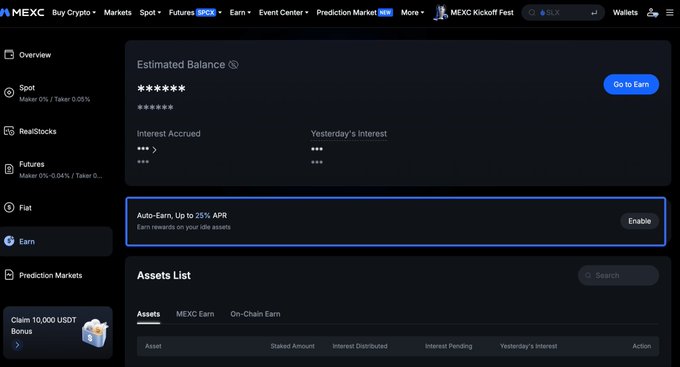The height and width of the screenshot is (367, 680).
Task: Expand the More dropdown menu
Action: (412, 13)
